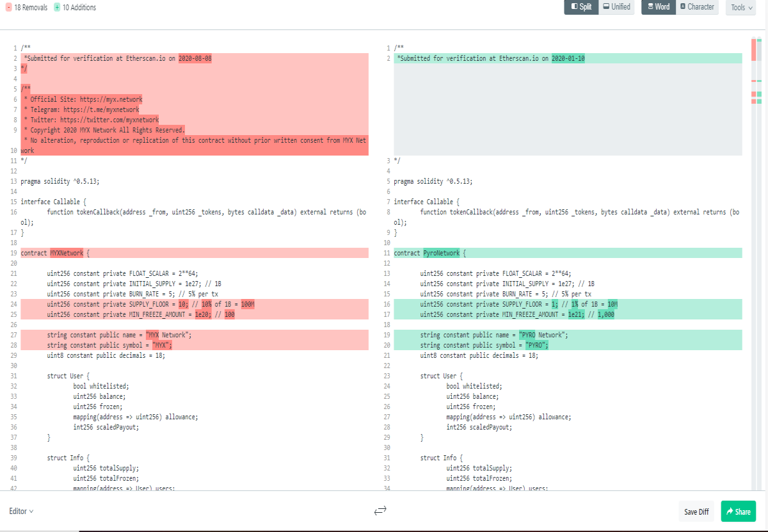Screen dimensions: 768x532
Task: Click the split view icon in Split toggle
Action: coord(573,7)
